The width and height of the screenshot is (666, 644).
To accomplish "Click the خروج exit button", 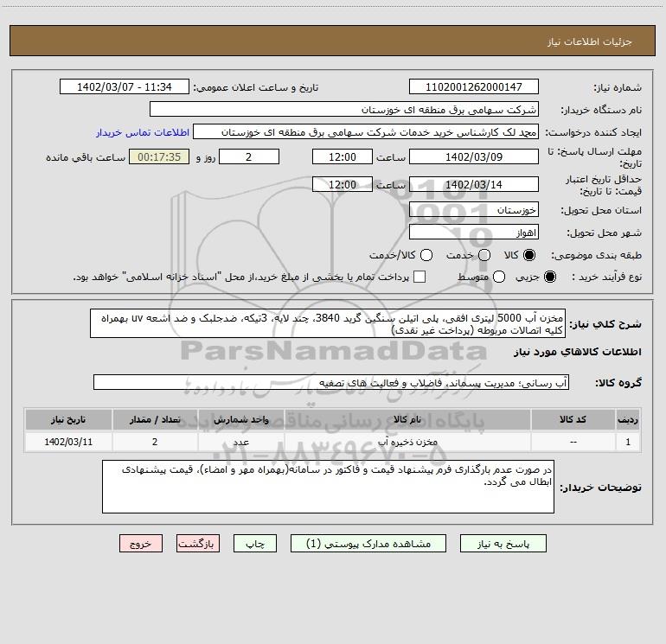I will (141, 544).
